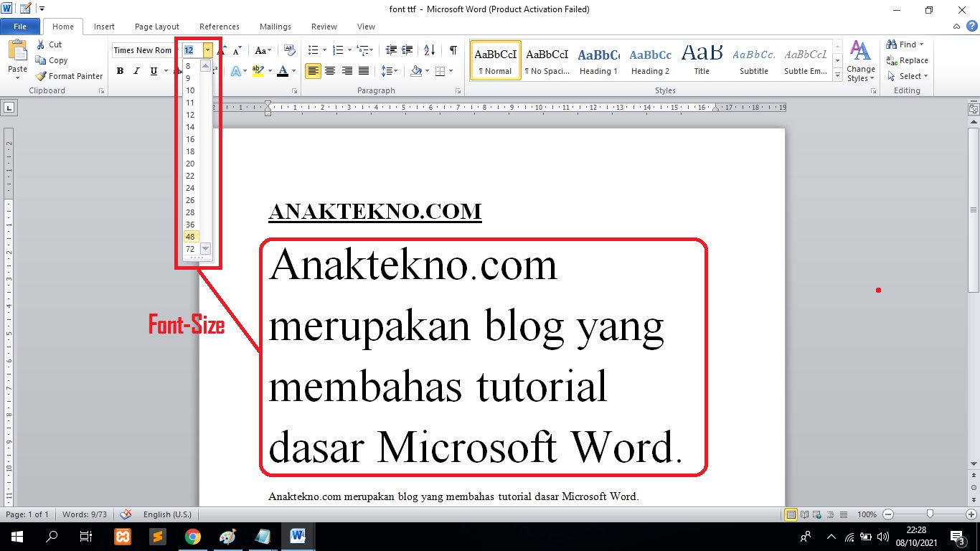Open Change Styles menu
Viewport: 980px width, 551px height.
[860, 62]
